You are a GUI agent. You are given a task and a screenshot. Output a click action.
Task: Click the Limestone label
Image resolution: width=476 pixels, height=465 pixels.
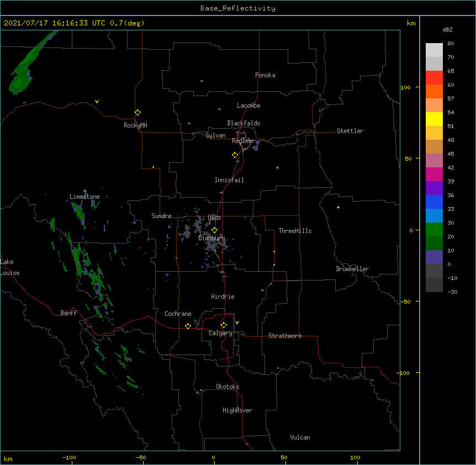[x=84, y=197]
